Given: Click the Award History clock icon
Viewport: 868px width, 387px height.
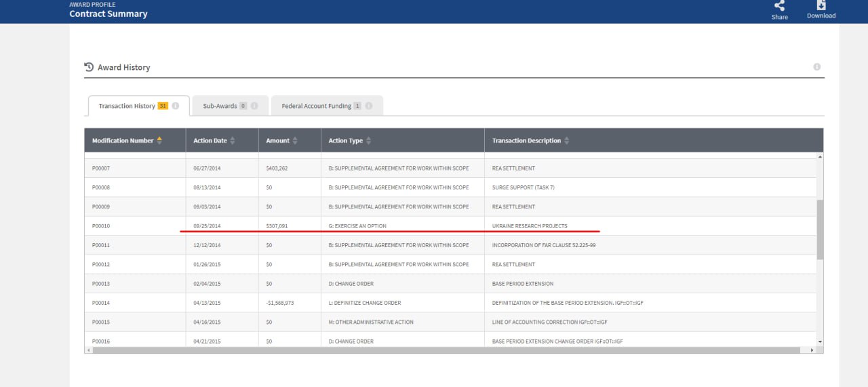Looking at the screenshot, I should click(x=89, y=67).
